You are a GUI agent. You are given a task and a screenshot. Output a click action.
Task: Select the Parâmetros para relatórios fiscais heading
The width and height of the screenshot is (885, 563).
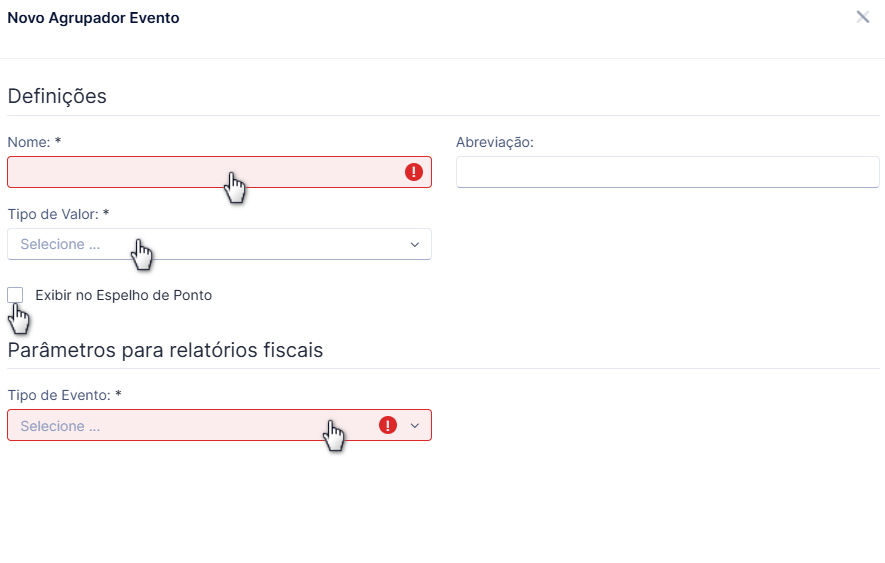[165, 350]
